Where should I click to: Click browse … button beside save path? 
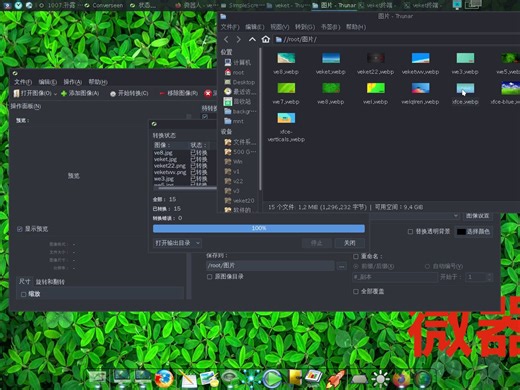tap(341, 266)
